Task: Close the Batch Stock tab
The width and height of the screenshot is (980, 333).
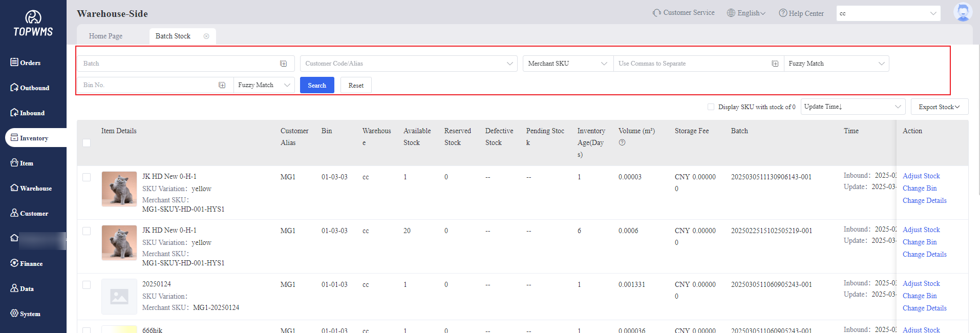Action: (x=206, y=36)
